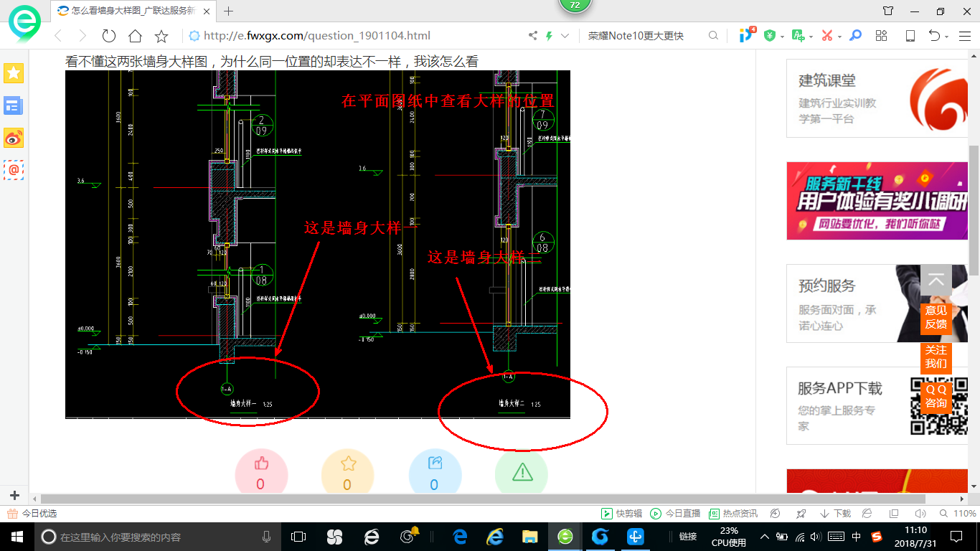
Task: Open the browser home page icon
Action: click(135, 36)
